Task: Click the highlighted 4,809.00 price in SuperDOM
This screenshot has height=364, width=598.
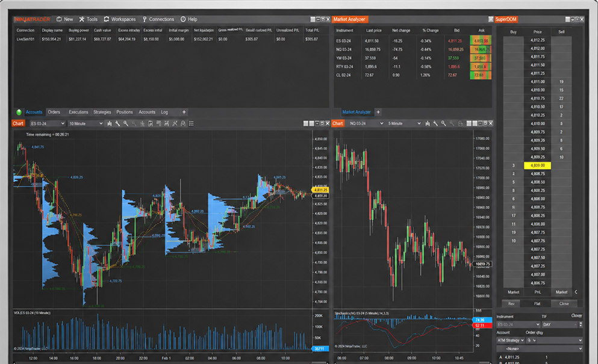Action: click(x=537, y=165)
